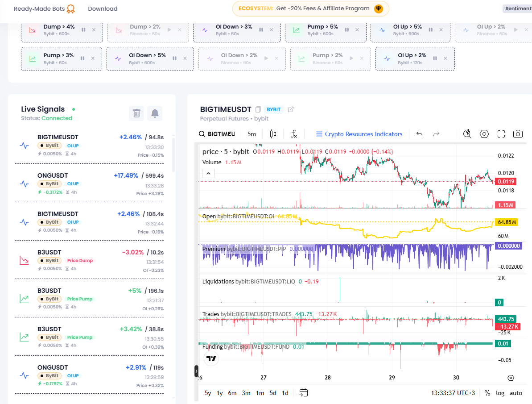The image size is (532, 404).
Task: Copy BIGTIMEUSDT symbol name icon
Action: pos(258,109)
